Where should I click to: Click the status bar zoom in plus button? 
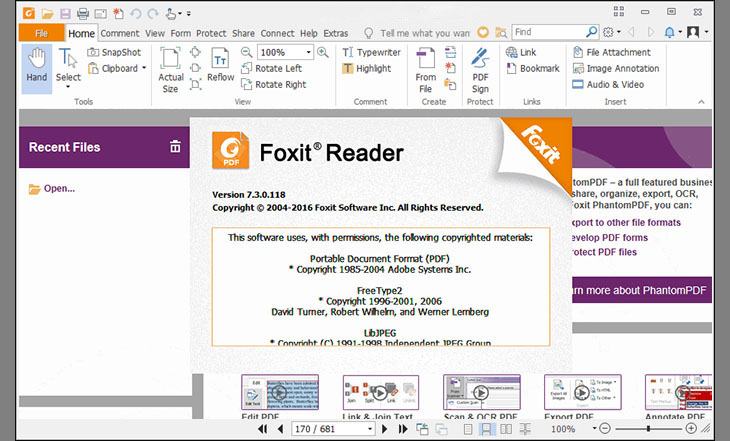[691, 428]
